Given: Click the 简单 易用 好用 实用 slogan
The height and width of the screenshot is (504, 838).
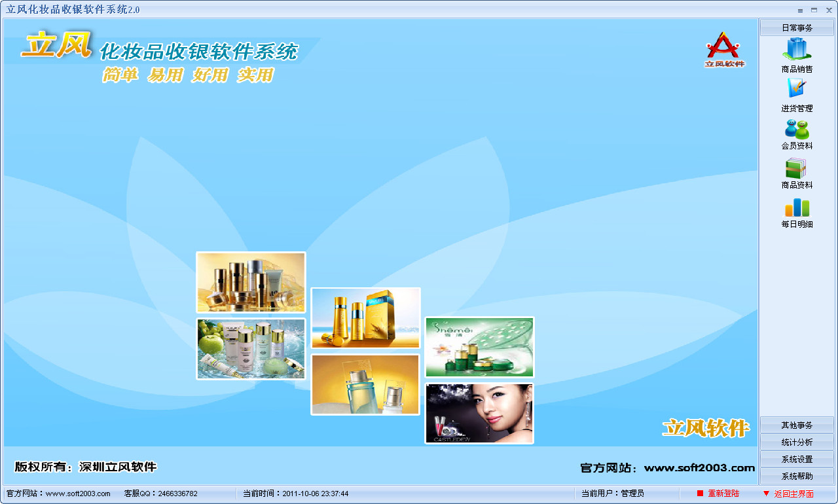Looking at the screenshot, I should [187, 75].
